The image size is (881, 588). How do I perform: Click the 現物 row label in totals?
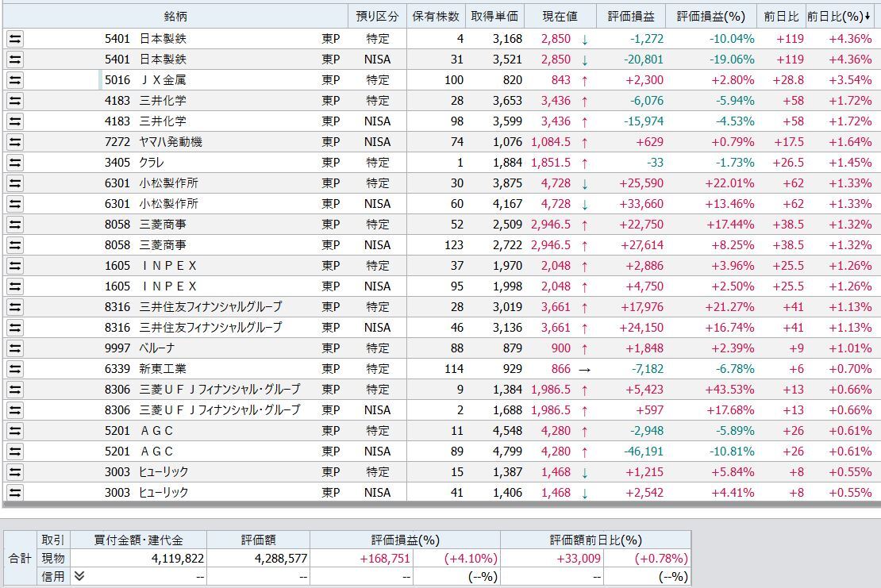tap(53, 558)
